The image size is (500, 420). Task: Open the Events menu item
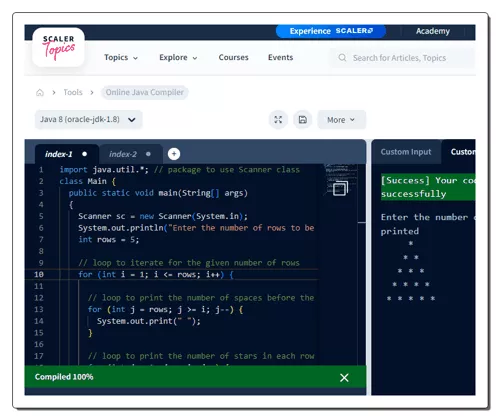point(281,57)
